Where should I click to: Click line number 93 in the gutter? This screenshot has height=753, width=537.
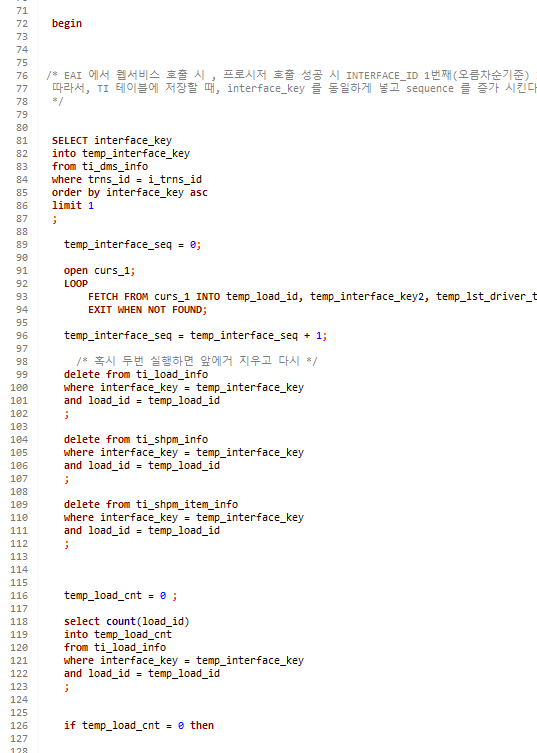pos(22,297)
